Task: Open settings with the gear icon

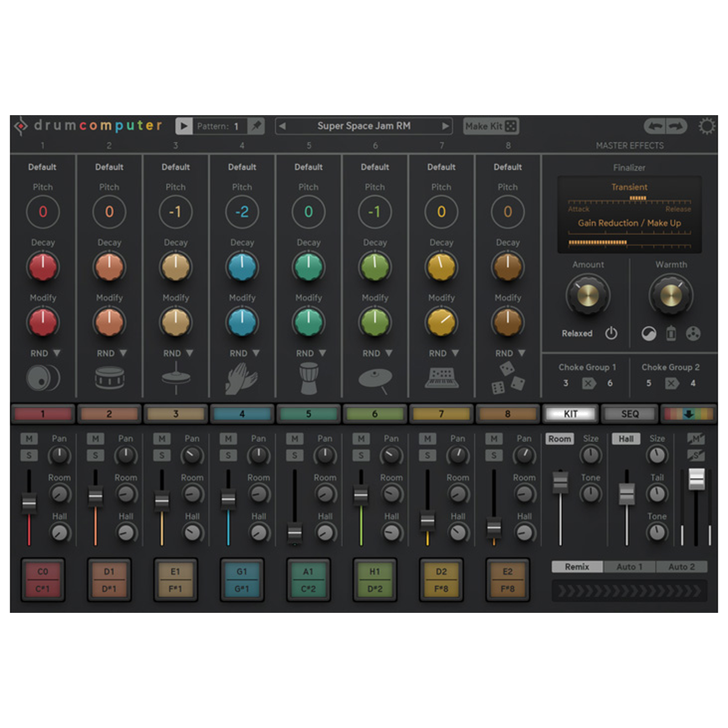Action: [x=706, y=126]
